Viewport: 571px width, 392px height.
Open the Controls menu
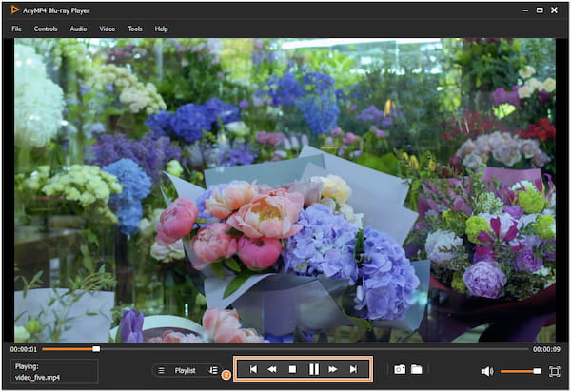pos(46,29)
